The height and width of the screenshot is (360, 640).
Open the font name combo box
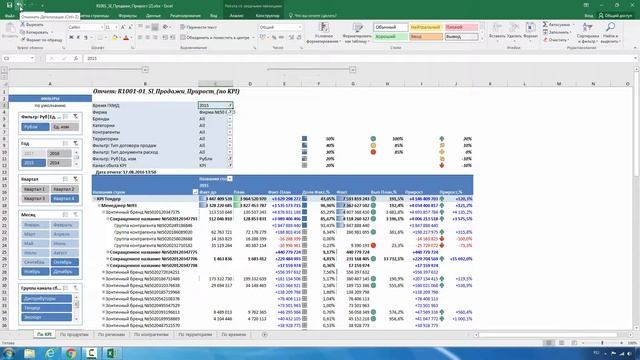[x=86, y=27]
